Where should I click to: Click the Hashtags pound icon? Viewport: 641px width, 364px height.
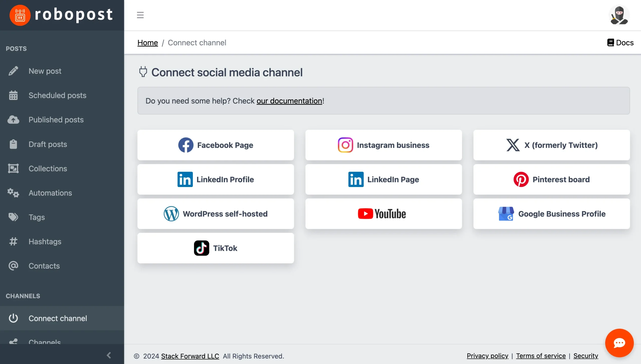(x=13, y=242)
